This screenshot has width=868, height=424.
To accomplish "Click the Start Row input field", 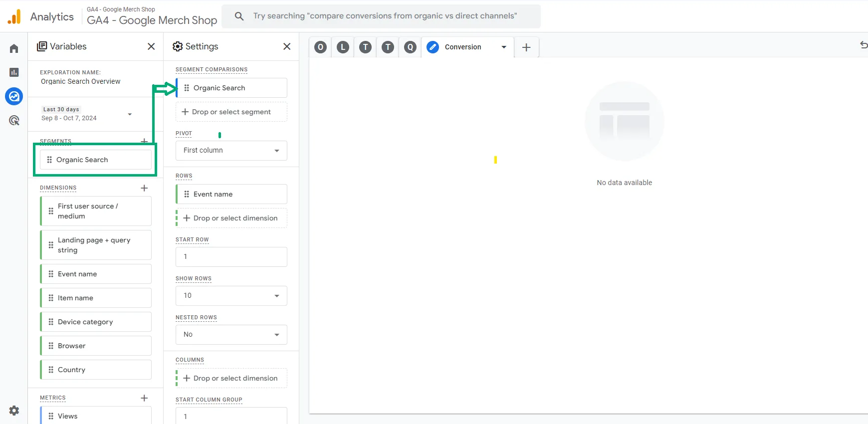I will [x=231, y=257].
